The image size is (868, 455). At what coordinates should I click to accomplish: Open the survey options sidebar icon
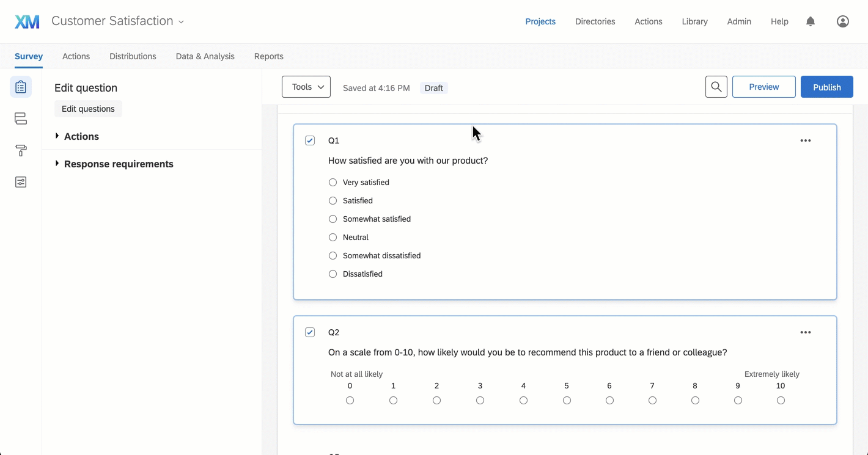click(x=21, y=182)
